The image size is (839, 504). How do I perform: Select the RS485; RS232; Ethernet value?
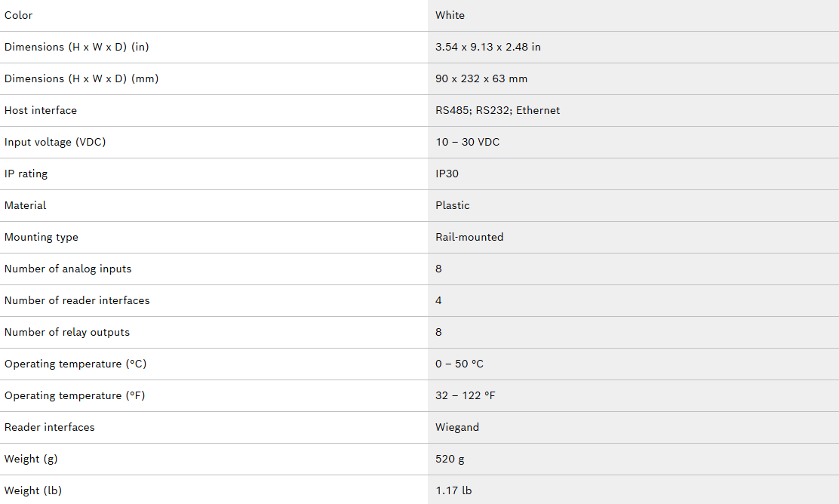click(497, 110)
